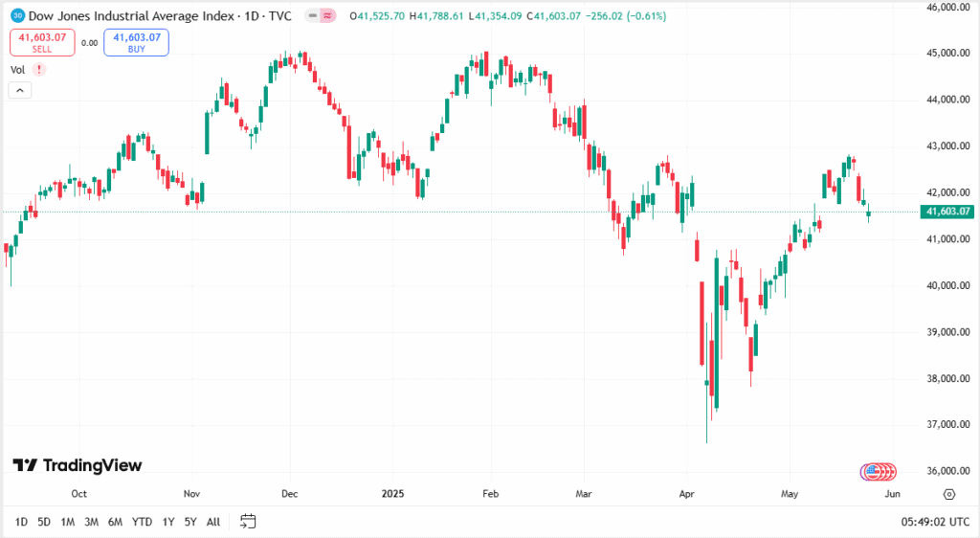The image size is (980, 538).
Task: Toggle the gray dash indicator in the title
Action: click(x=313, y=16)
